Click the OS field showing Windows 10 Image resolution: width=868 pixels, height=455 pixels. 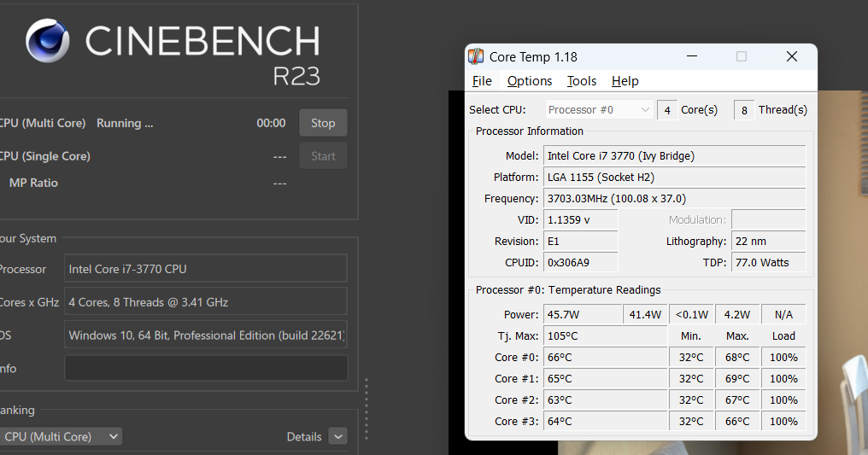(206, 335)
